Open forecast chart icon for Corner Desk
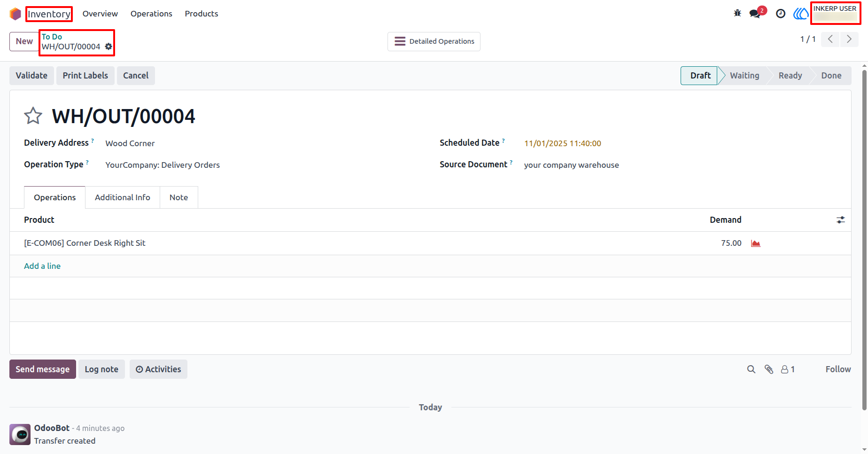Image resolution: width=868 pixels, height=454 pixels. (756, 243)
